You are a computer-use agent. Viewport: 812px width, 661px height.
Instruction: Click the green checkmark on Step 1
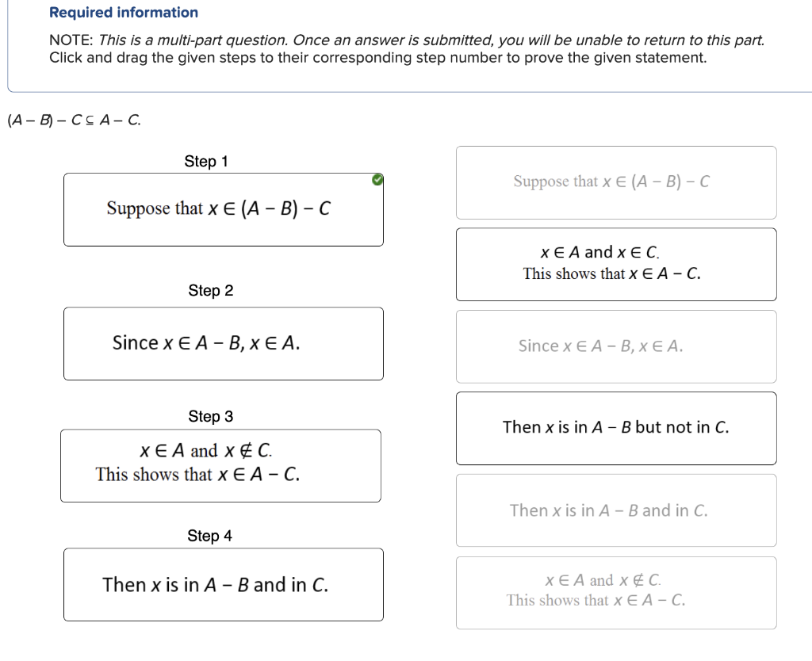coord(377,180)
